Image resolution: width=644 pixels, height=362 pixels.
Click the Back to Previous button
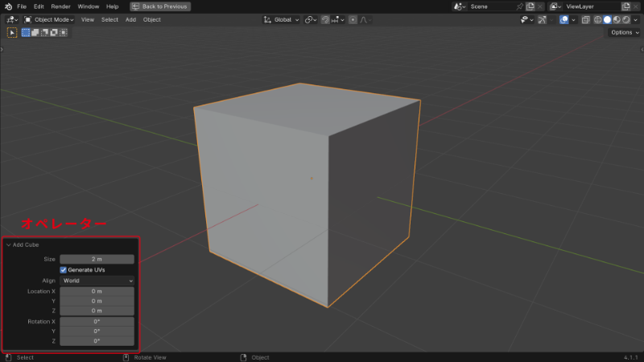159,6
